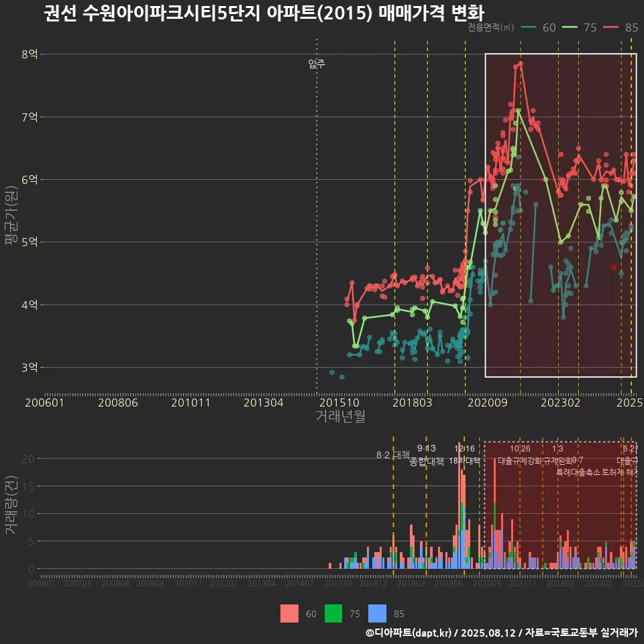Click the 10 label on volume axis
Viewport: 644px width, 644px height.
click(28, 514)
